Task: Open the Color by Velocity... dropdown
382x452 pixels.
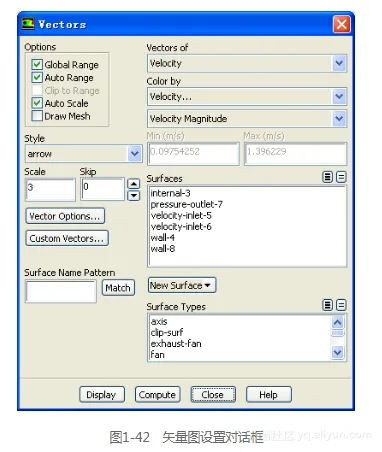Action: coord(247,97)
